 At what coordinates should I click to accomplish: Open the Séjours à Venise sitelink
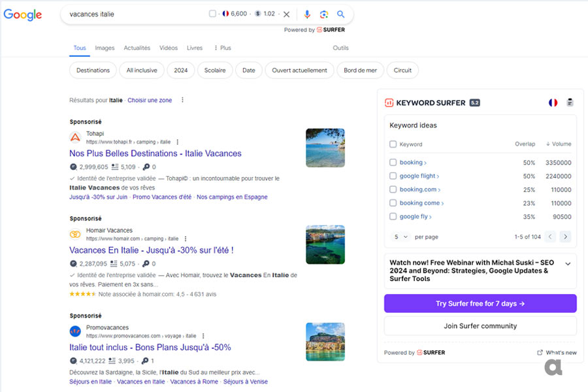pos(246,382)
